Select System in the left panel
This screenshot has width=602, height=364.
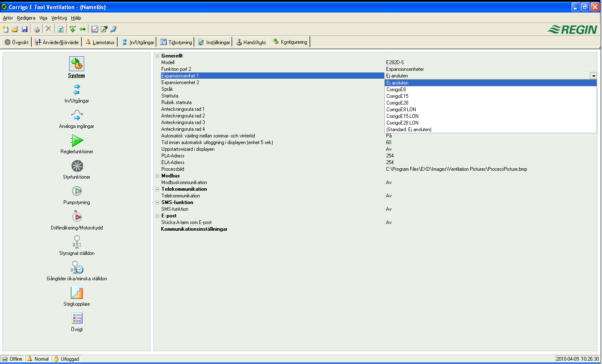tap(77, 67)
